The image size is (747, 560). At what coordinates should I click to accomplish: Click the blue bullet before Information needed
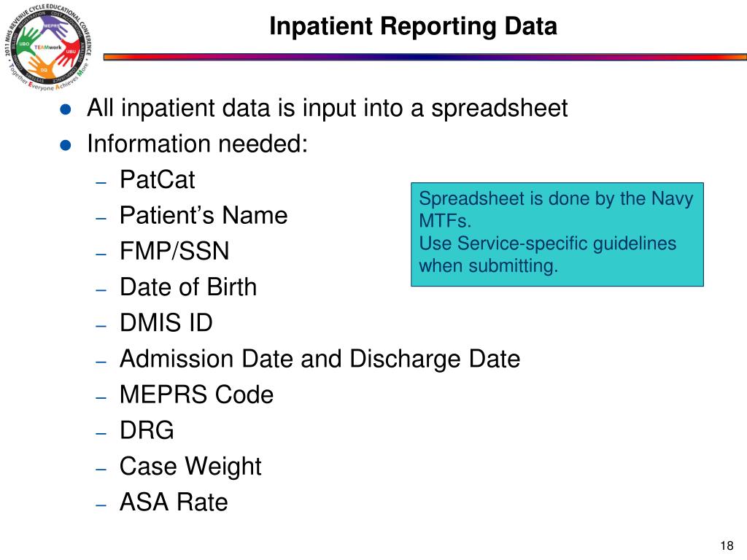tap(66, 145)
